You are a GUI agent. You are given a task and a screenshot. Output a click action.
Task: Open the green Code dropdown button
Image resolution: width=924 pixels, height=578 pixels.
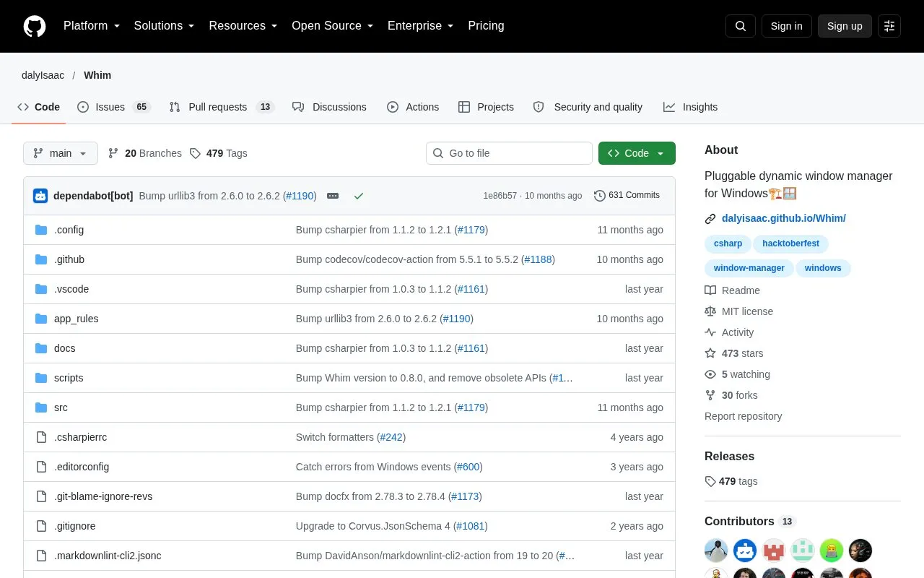637,153
